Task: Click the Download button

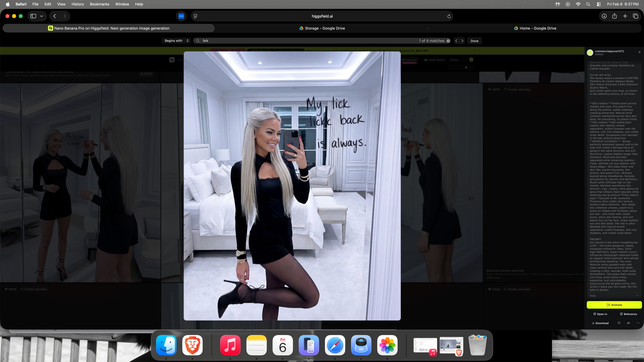Action: (x=600, y=323)
